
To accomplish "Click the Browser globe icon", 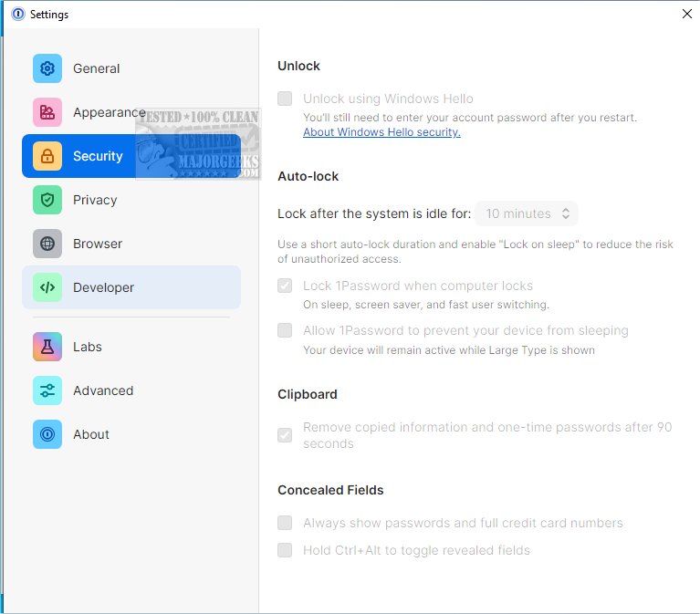I will [x=47, y=244].
